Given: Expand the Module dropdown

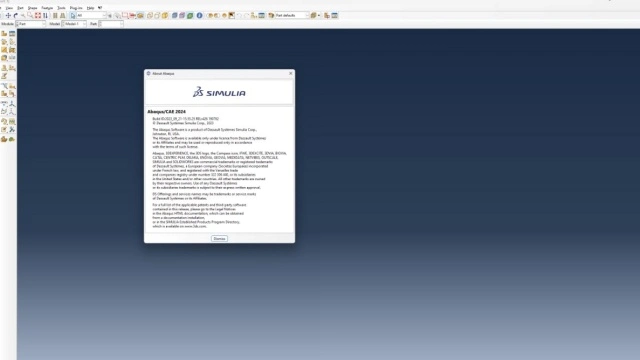Looking at the screenshot, I should coord(31,24).
